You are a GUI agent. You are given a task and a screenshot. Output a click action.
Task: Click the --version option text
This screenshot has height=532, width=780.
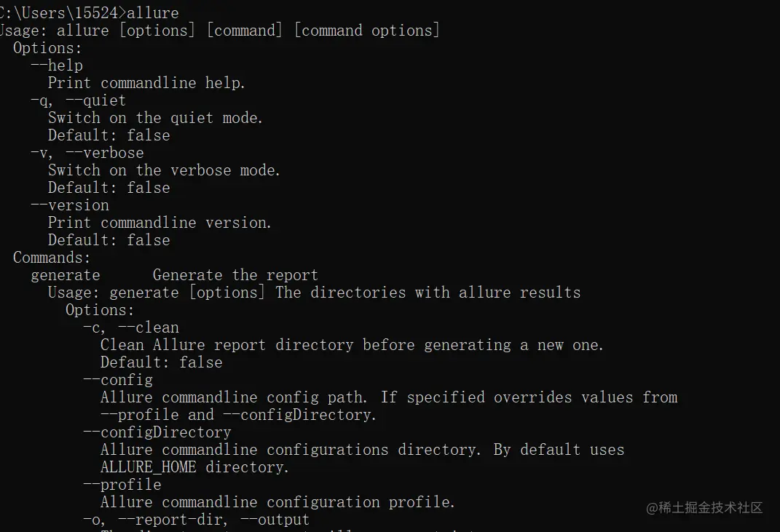tap(70, 205)
